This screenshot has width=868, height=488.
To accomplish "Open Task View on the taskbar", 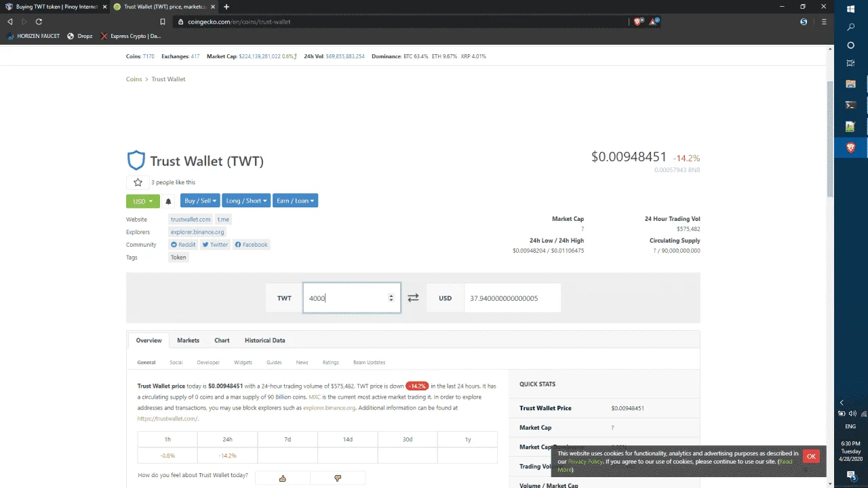I will pos(851,63).
